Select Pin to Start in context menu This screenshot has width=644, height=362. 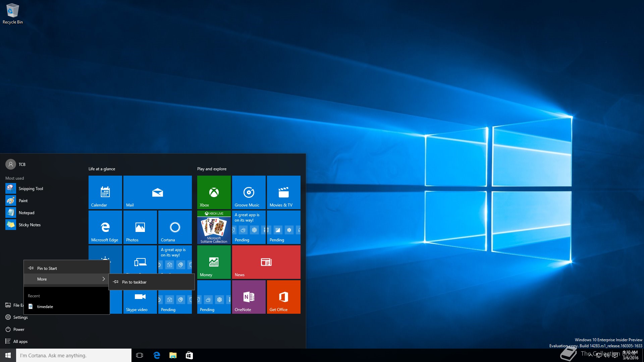67,268
